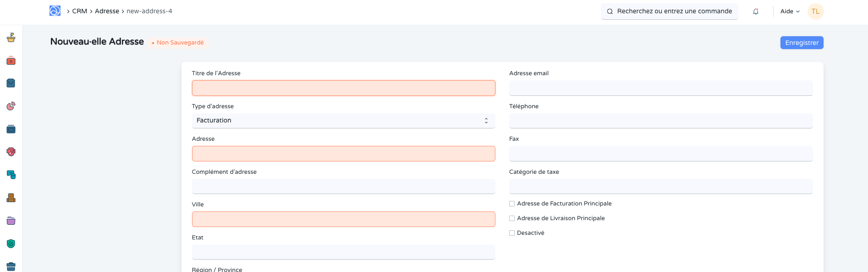The width and height of the screenshot is (868, 272).
Task: Click the Enregistrer button
Action: coord(802,43)
